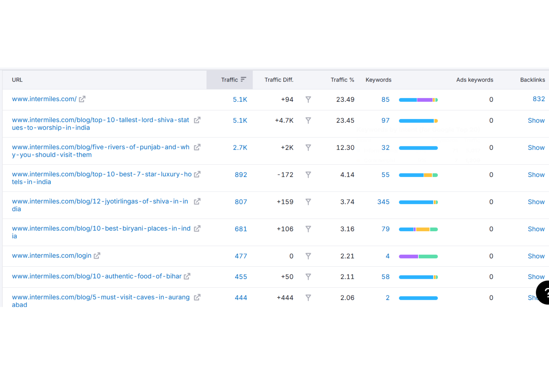The height and width of the screenshot is (392, 549).
Task: Sort by the Traffic Diff. column header
Action: coord(279,80)
